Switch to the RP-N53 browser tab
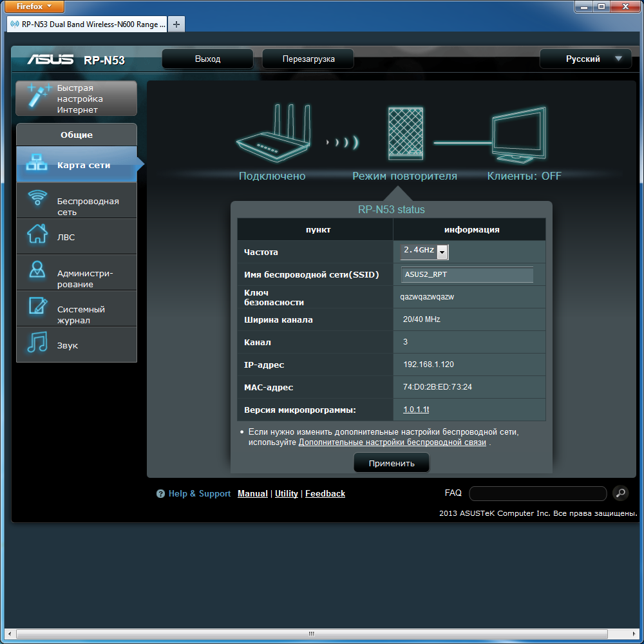 point(87,24)
